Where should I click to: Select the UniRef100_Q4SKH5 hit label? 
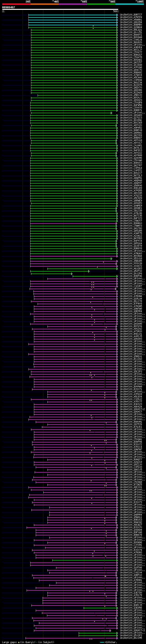tap(131, 324)
